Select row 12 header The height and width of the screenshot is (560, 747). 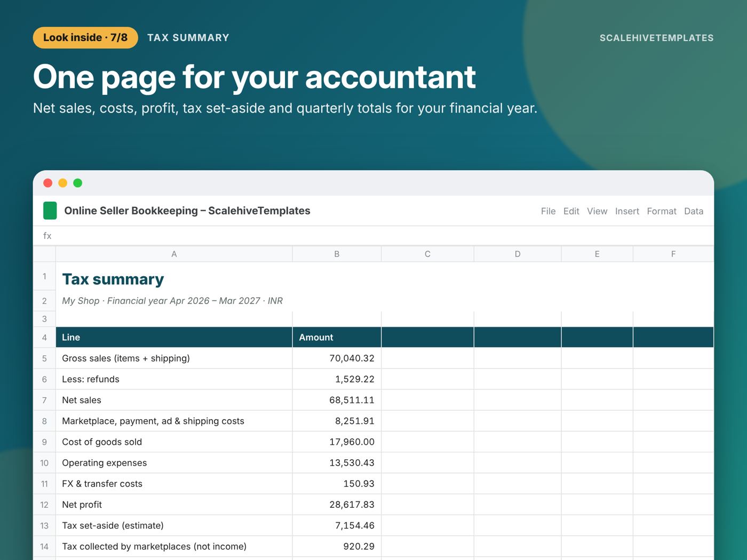[44, 505]
